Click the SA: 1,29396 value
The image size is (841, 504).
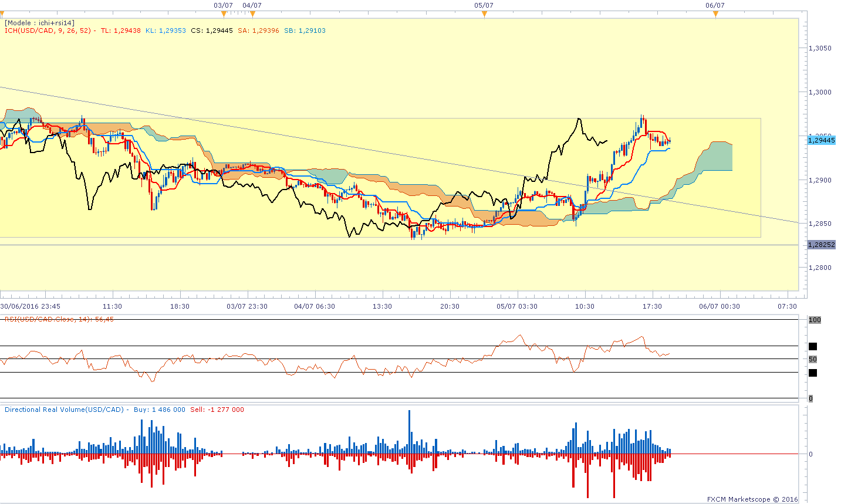pos(258,31)
